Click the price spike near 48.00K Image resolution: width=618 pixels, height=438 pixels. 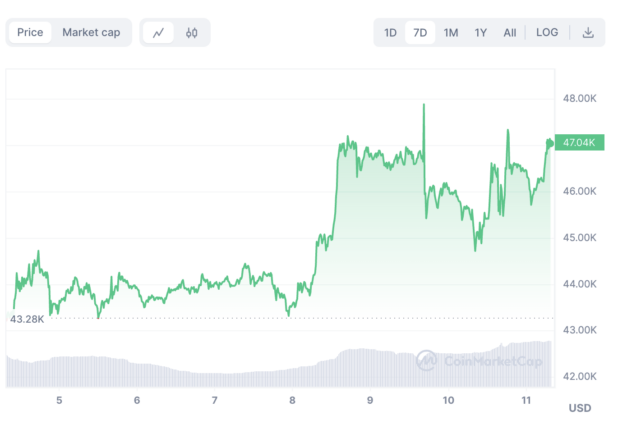(x=425, y=106)
